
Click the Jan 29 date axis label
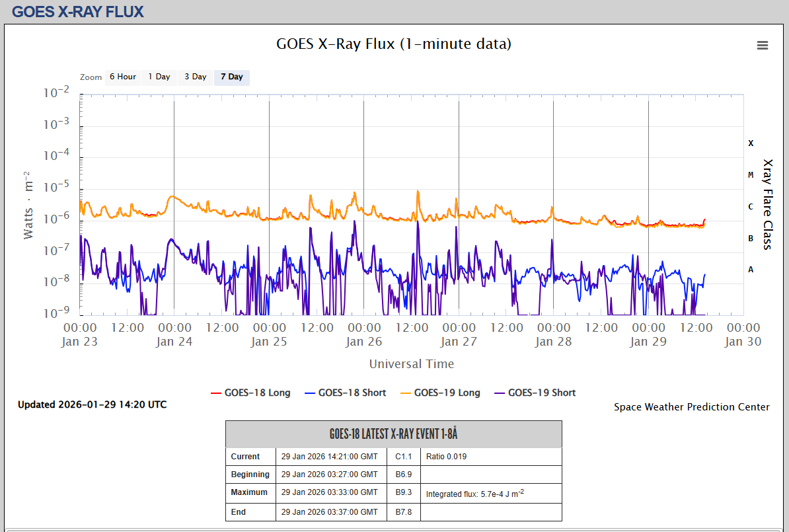click(x=648, y=342)
